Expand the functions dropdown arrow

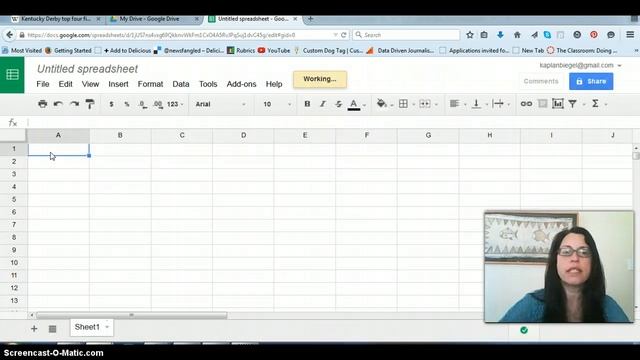tap(606, 104)
